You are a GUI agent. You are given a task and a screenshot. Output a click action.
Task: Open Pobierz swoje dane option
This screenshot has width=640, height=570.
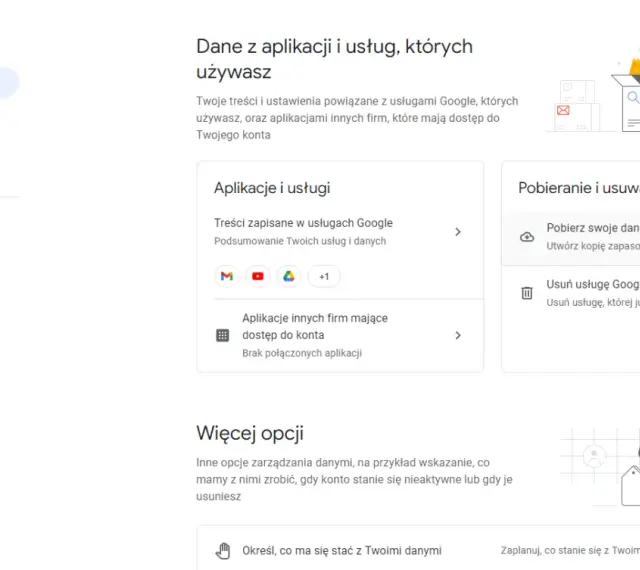pos(571,237)
